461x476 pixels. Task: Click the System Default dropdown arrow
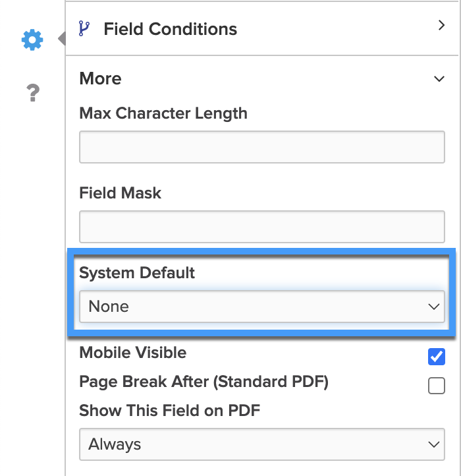434,307
